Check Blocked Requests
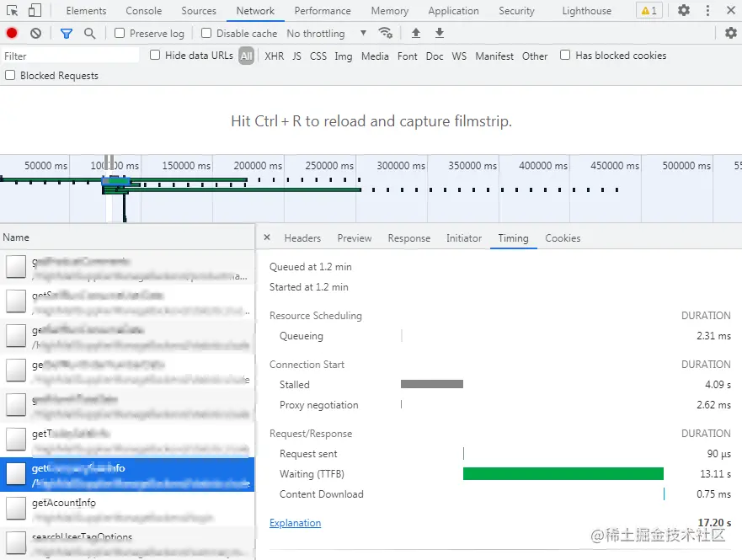The width and height of the screenshot is (742, 560). point(10,75)
